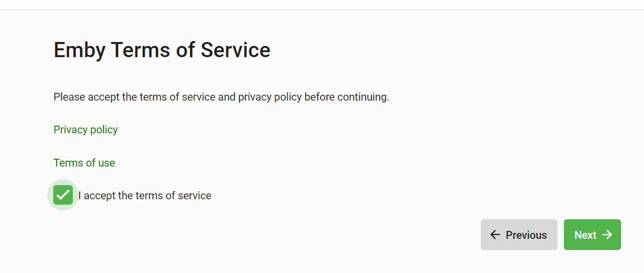
Task: Return to the prior wizard step
Action: click(519, 235)
